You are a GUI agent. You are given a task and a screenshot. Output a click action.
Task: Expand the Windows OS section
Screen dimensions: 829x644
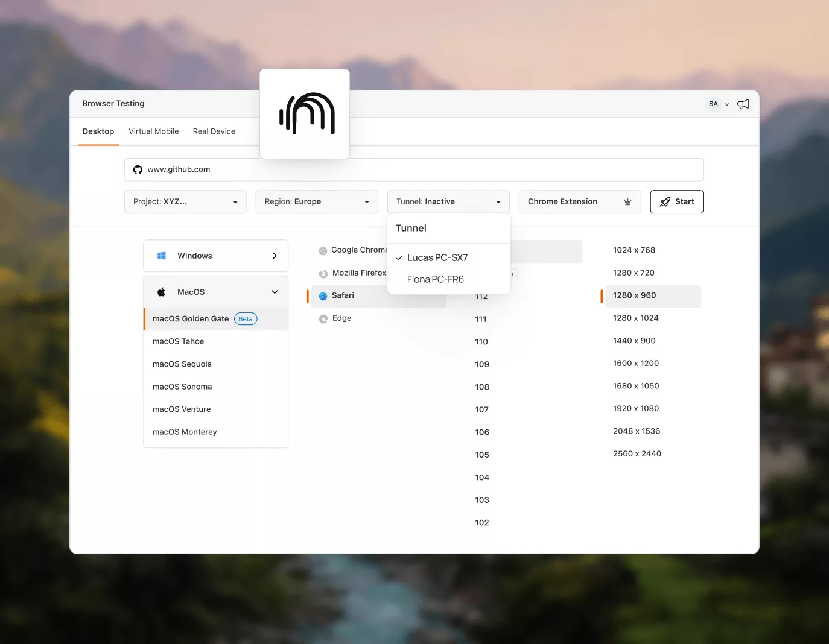(215, 256)
